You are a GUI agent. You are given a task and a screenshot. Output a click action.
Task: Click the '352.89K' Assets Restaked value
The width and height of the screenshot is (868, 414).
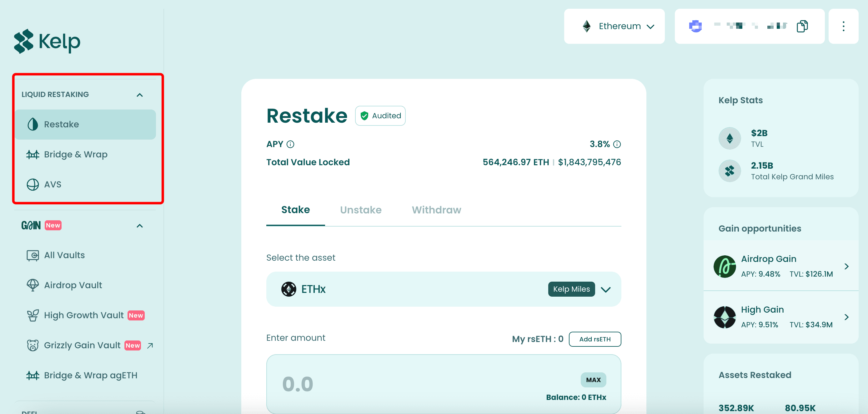point(736,408)
